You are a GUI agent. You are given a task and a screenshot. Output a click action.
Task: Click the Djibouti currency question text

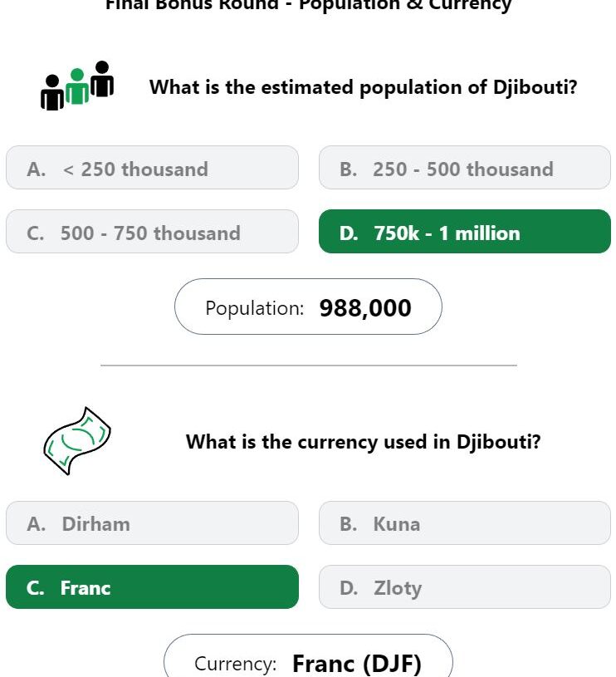pyautogui.click(x=364, y=442)
